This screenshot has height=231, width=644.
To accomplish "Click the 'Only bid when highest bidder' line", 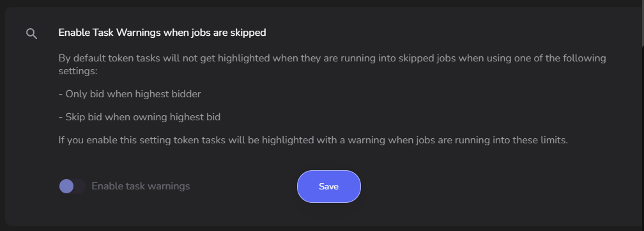I will pos(130,94).
